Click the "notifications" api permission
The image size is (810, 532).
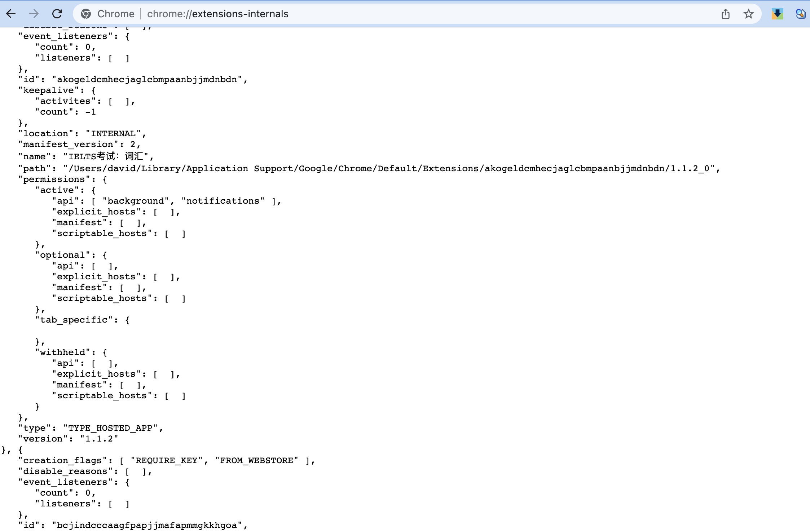click(223, 201)
